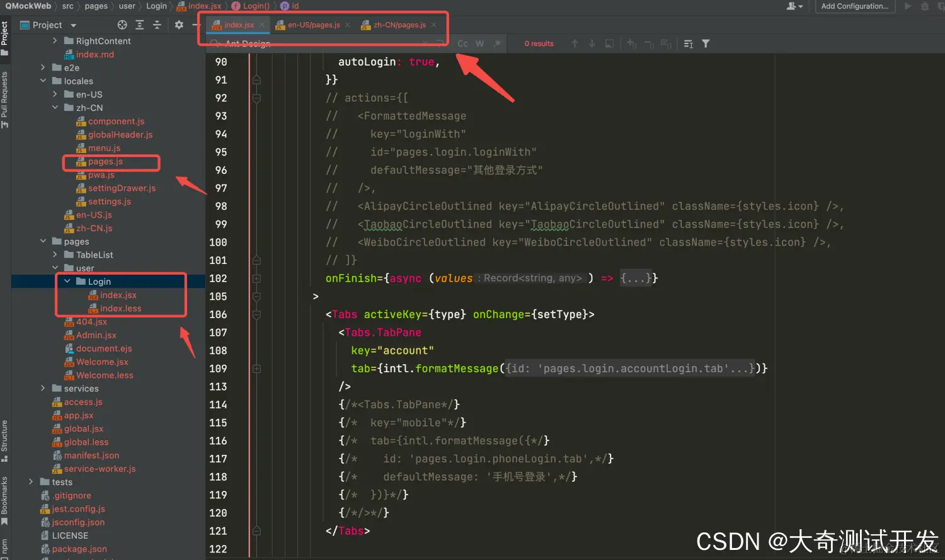Click Add Configuration button
The image size is (945, 560).
click(854, 6)
